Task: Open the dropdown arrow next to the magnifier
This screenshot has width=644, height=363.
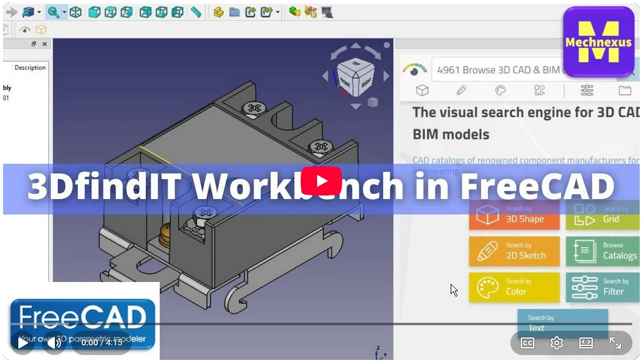Action: click(64, 12)
